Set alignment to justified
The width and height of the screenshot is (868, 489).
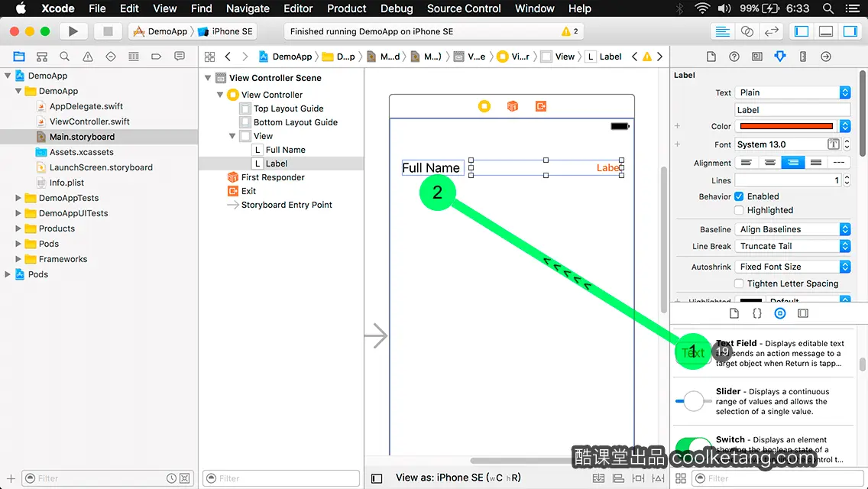click(x=816, y=162)
